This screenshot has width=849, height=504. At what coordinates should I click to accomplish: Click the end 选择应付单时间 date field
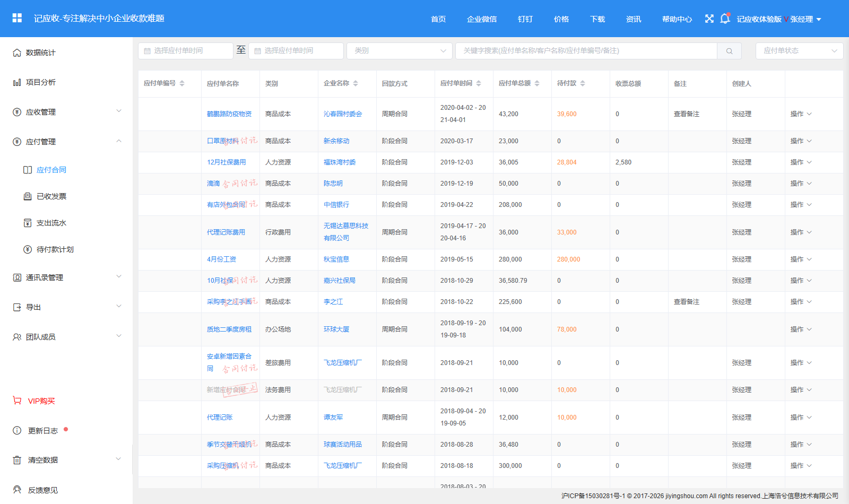pyautogui.click(x=296, y=51)
